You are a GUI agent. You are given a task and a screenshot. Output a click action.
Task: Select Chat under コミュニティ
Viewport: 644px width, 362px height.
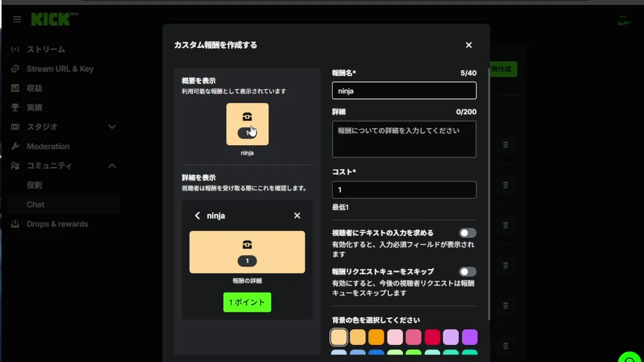coord(63,205)
